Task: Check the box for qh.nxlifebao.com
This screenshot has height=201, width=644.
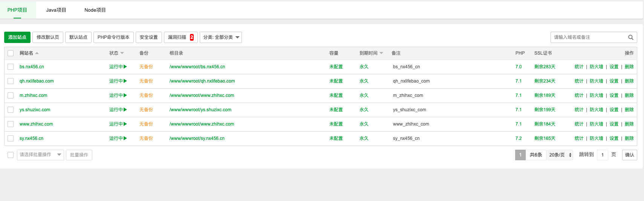Action: pos(11,81)
